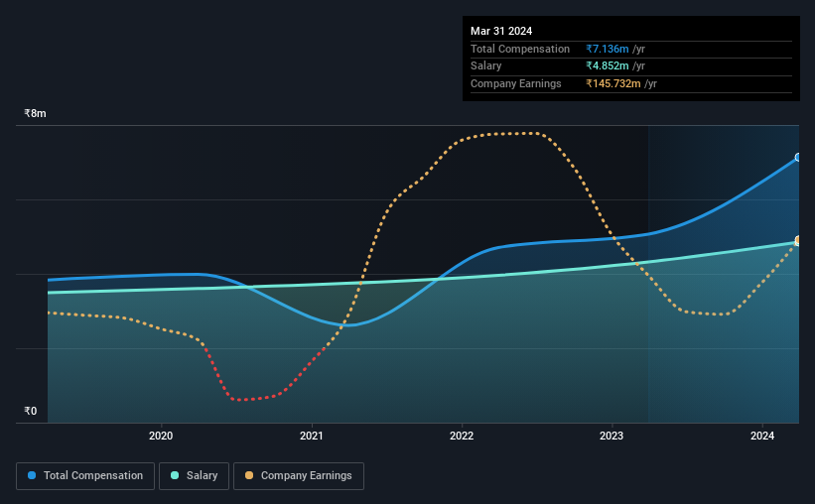Select the Company Earnings endpoint marker on chart
Screen dimensions: 815x504
point(798,240)
